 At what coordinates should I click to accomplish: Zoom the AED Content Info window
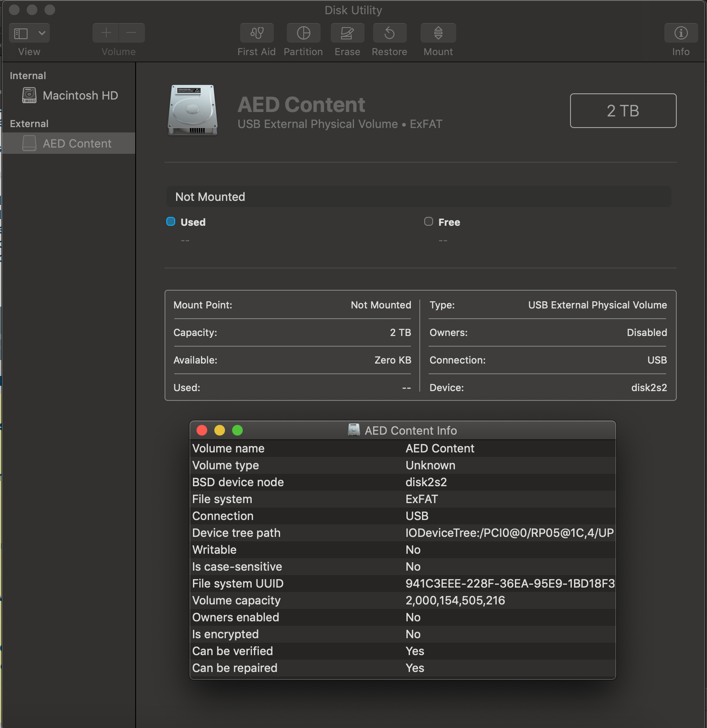[x=237, y=430]
